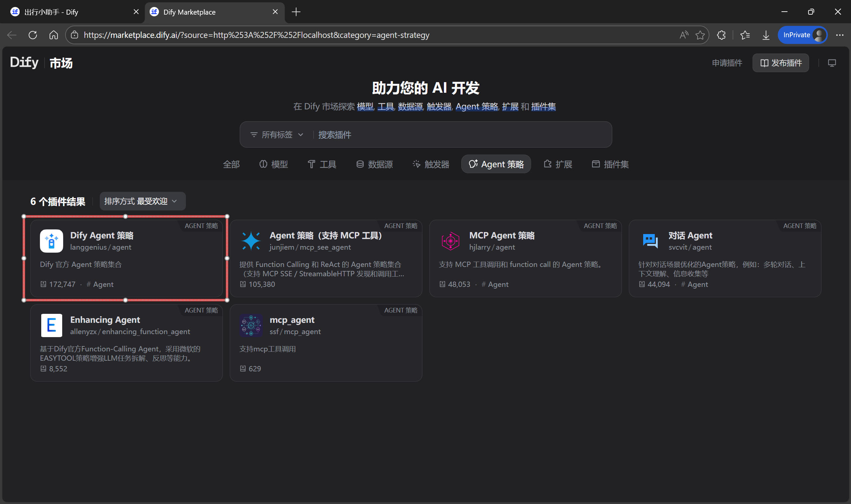
Task: Switch to the 工具 category tab
Action: pyautogui.click(x=322, y=164)
